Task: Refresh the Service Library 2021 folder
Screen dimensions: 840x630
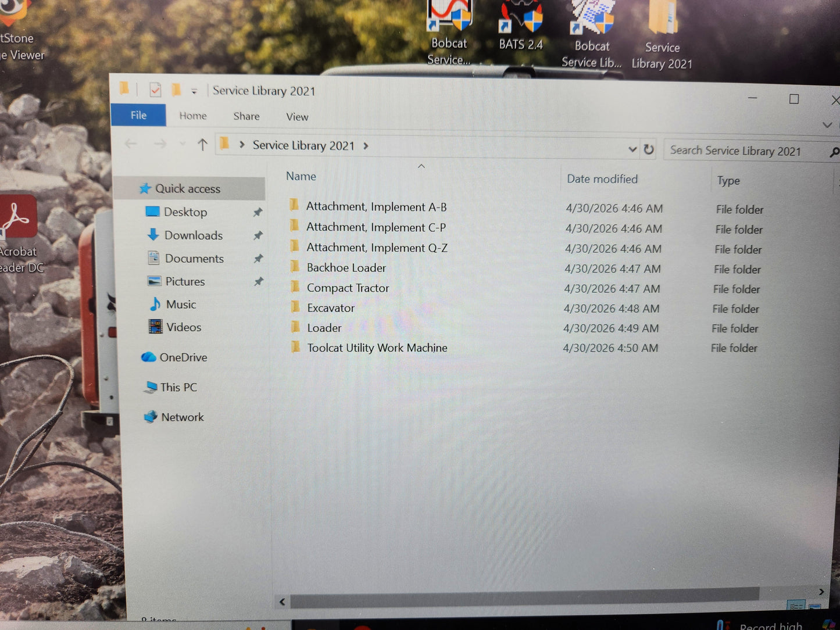Action: (x=649, y=149)
